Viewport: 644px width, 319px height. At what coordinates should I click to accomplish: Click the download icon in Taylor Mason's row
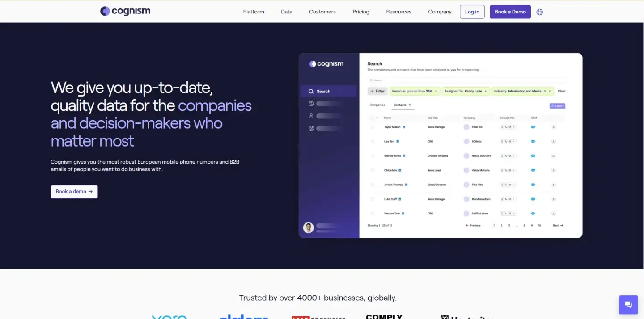554,127
